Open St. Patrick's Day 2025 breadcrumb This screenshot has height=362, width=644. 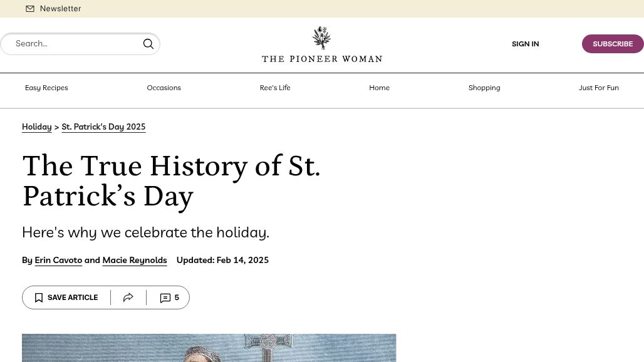coord(103,127)
